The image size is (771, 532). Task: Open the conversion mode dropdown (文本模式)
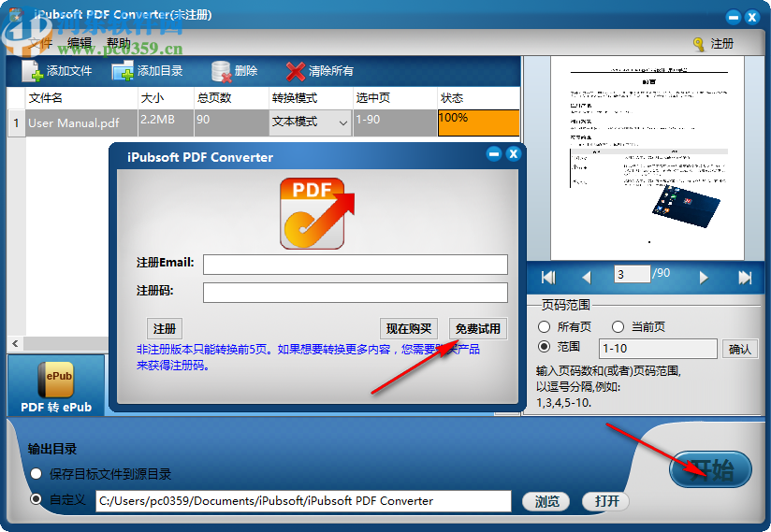[x=311, y=122]
